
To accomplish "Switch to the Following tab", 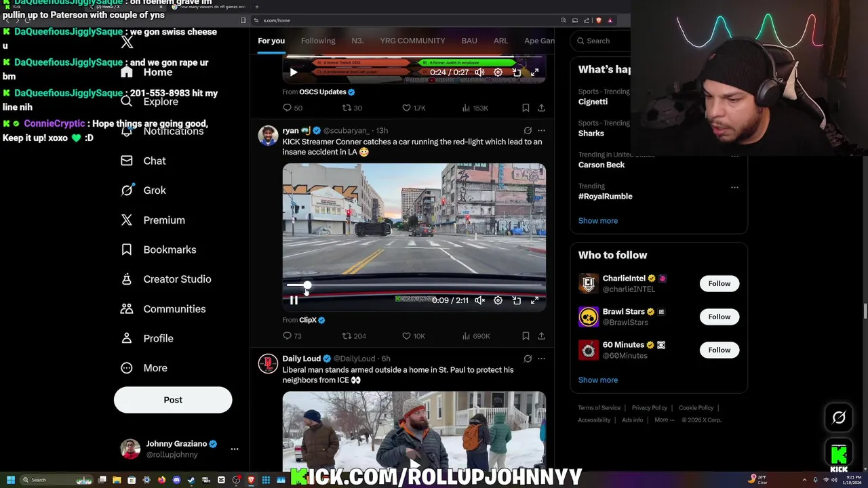I will (x=318, y=41).
